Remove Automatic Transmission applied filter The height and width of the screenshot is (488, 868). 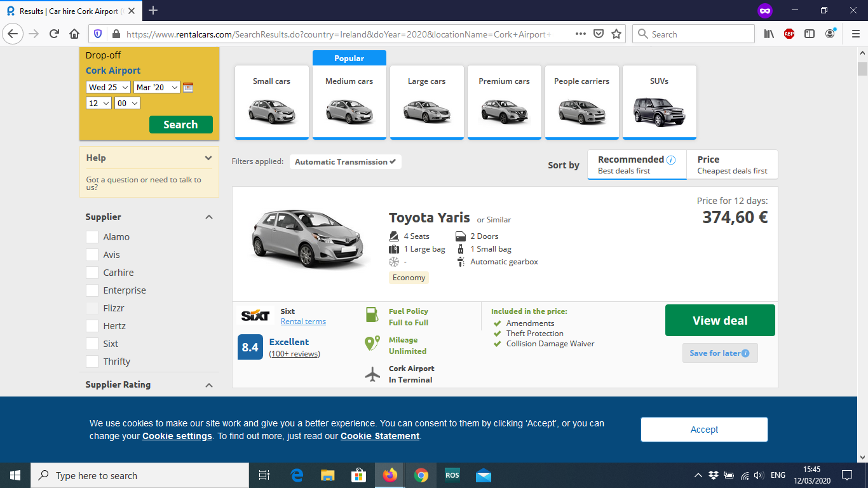tap(346, 162)
